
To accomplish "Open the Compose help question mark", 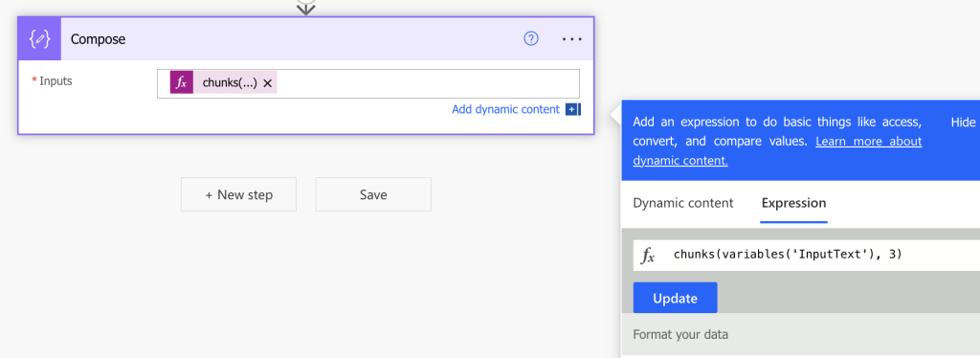I will [x=530, y=38].
